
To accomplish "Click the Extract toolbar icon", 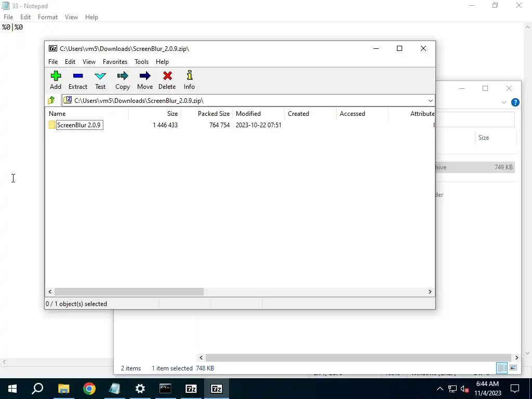I will [78, 80].
